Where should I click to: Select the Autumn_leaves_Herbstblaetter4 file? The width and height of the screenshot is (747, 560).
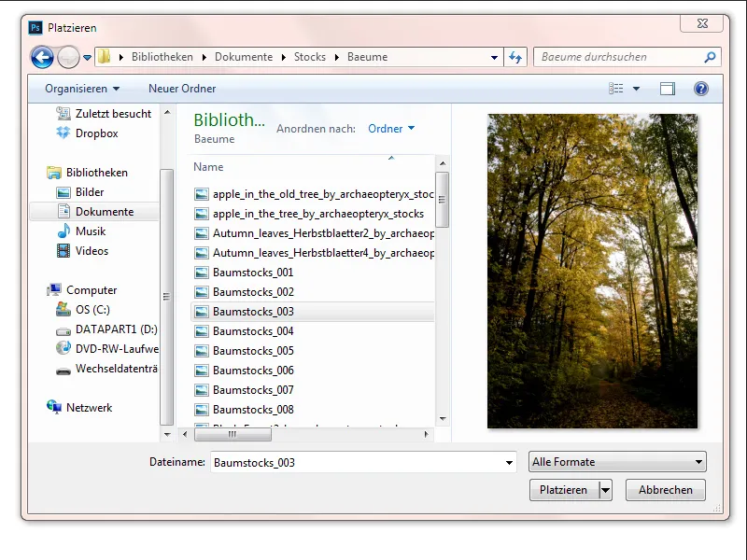[314, 253]
